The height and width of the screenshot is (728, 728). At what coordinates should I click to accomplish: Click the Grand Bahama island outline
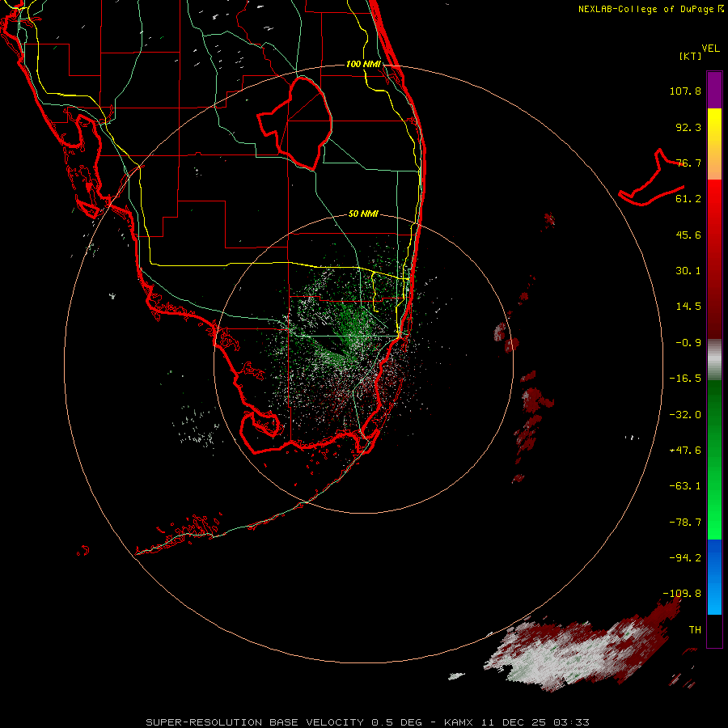click(651, 179)
